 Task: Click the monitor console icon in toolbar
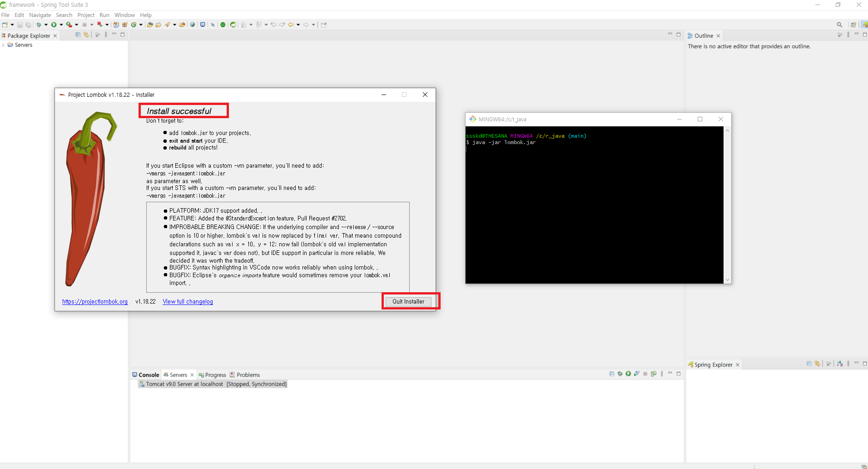(x=203, y=25)
